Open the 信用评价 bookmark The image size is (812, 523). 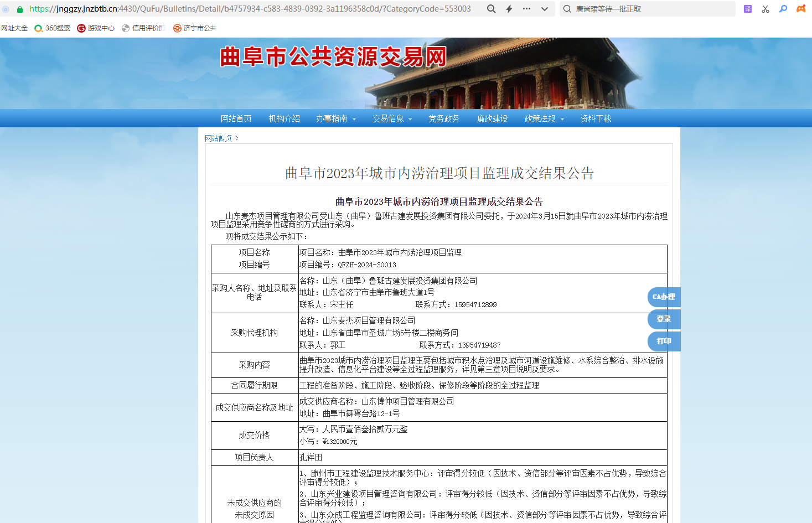143,28
